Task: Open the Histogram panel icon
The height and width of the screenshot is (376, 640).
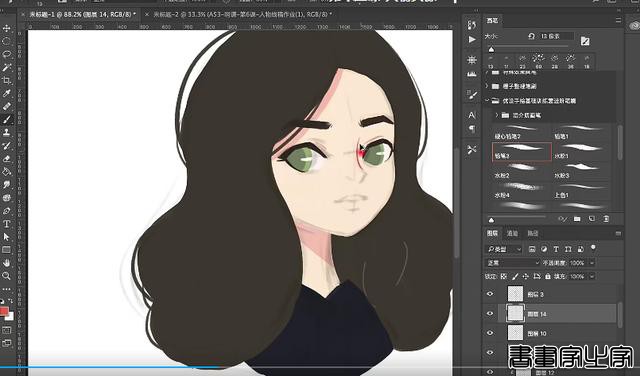Action: click(472, 74)
